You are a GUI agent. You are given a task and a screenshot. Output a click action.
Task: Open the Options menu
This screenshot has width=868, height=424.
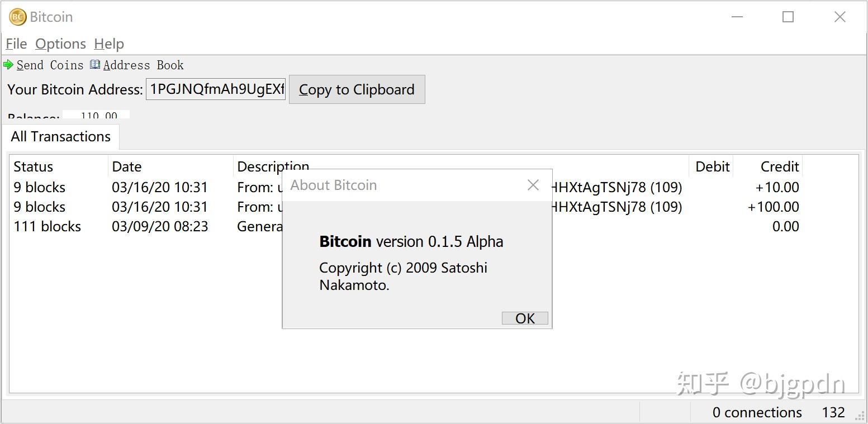60,44
